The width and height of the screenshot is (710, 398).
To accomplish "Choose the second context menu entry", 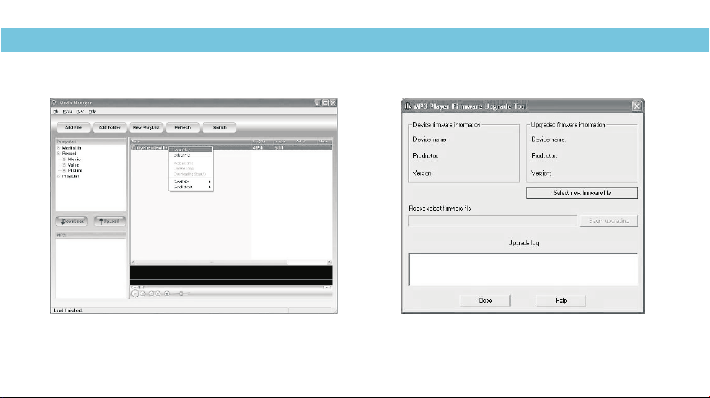I will coord(191,155).
